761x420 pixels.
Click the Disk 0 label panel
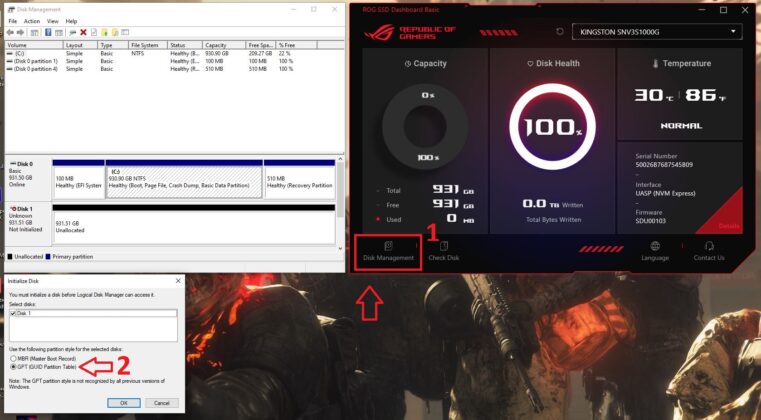(28, 178)
